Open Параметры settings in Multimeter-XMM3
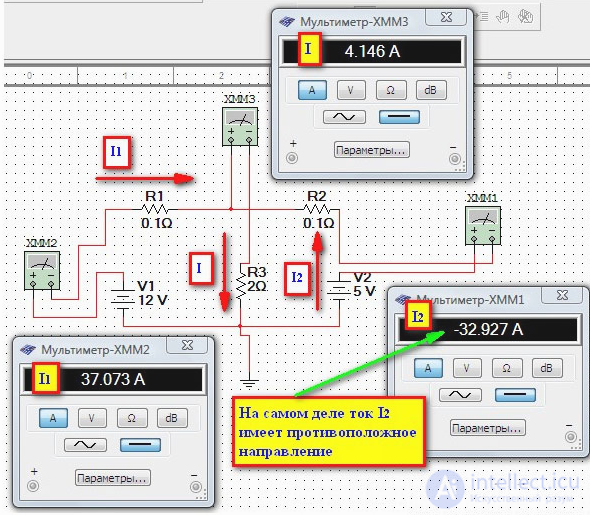Screen dimensions: 590x515 pyautogui.click(x=371, y=150)
